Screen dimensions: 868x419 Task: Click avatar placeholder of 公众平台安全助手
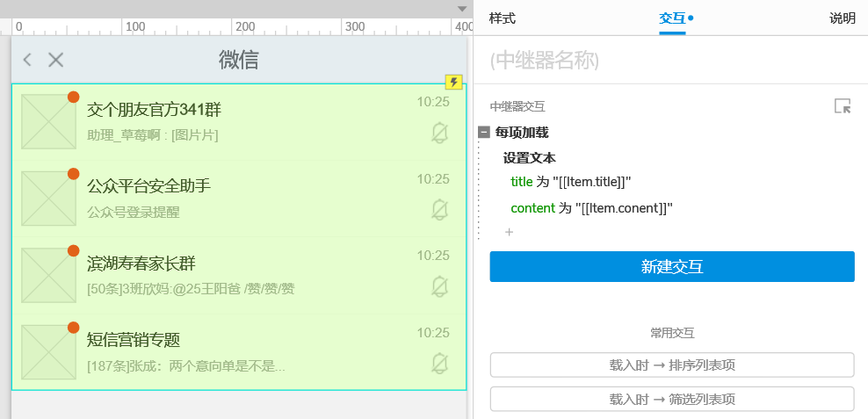coord(48,199)
